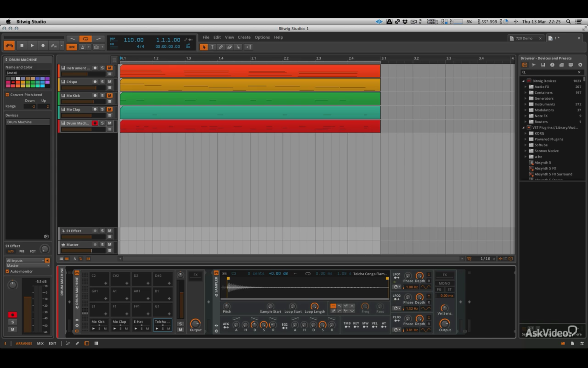Select the E-Hat drum pad

pos(141,325)
